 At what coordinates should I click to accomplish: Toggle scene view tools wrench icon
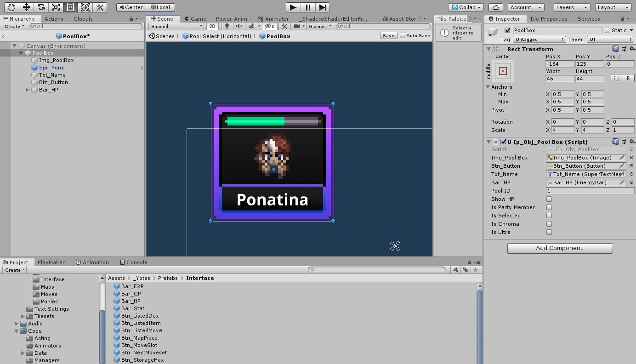click(x=284, y=27)
